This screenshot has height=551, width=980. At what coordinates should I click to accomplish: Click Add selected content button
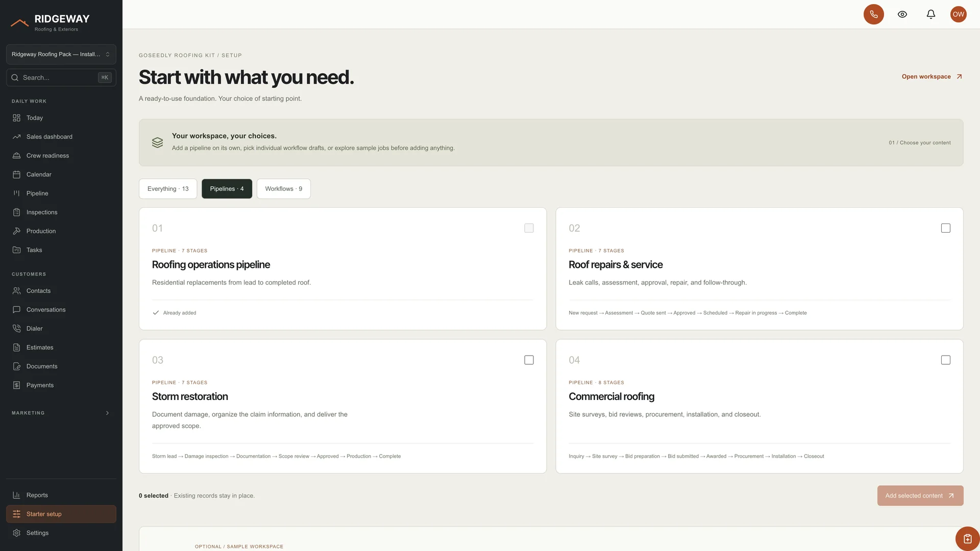[920, 496]
